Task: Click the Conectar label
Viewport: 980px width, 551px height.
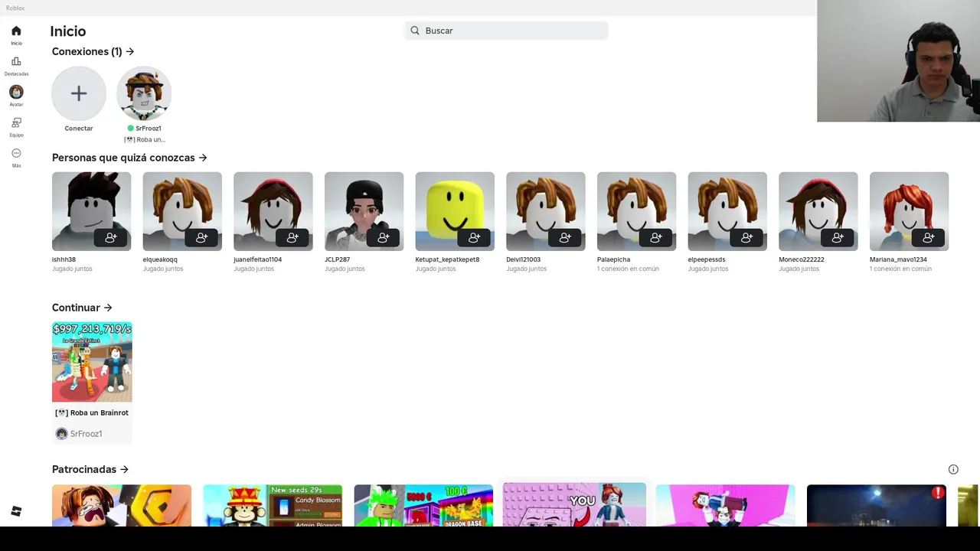Action: 79,129
